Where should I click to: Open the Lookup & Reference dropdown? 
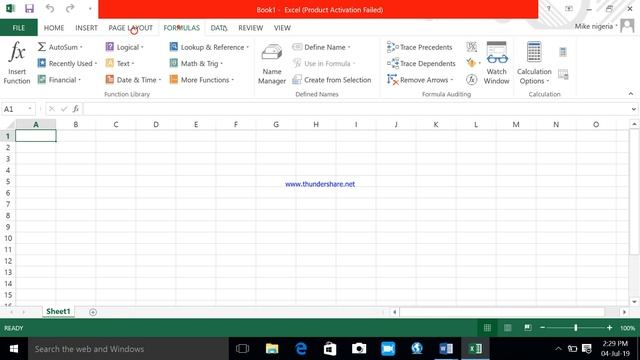[209, 47]
